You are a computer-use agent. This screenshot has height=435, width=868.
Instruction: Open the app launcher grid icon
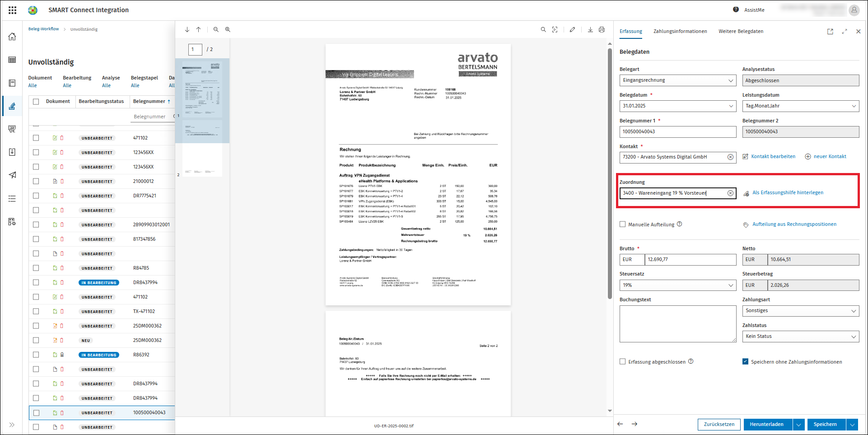pyautogui.click(x=12, y=10)
